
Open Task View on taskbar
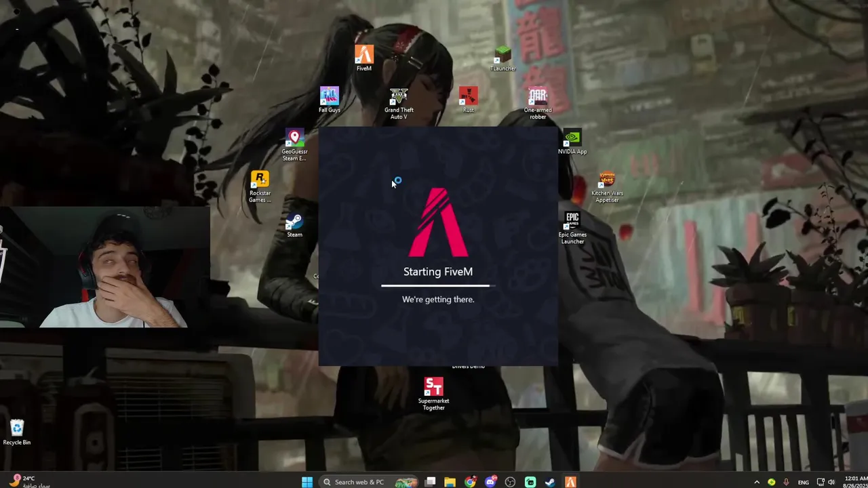click(430, 482)
